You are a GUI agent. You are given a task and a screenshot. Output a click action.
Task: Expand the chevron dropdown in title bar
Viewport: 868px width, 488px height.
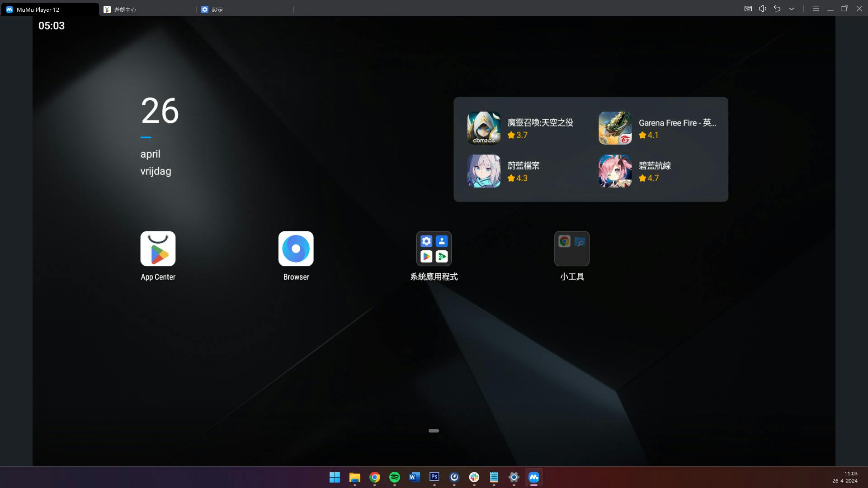pos(792,9)
